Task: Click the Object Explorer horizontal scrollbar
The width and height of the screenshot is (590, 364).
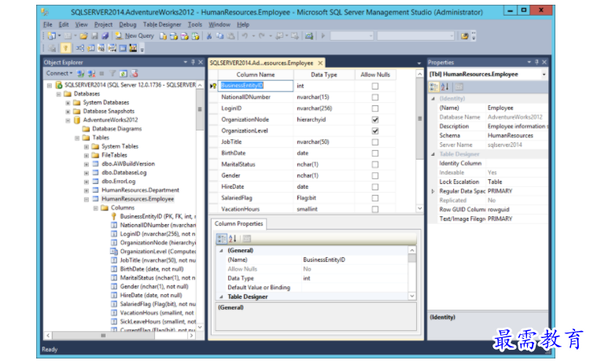Action: click(x=120, y=336)
